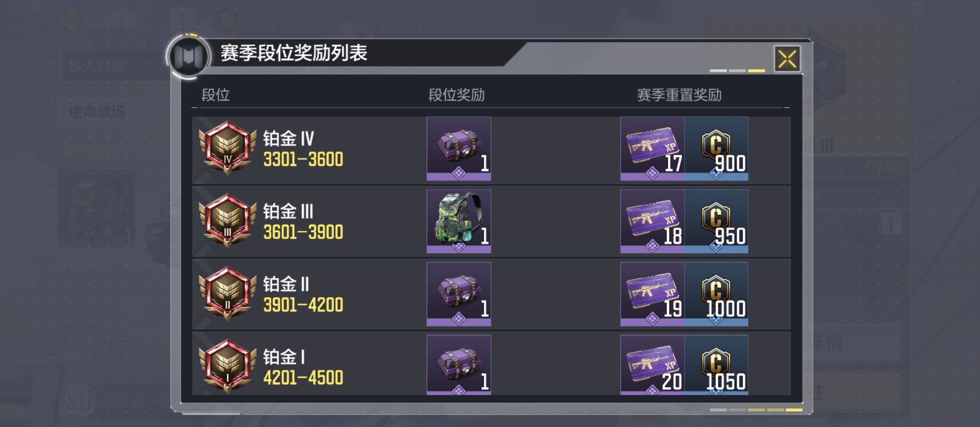Click the dialog's emblem icon beside the title
Viewport: 980px width, 427px height.
pyautogui.click(x=188, y=56)
